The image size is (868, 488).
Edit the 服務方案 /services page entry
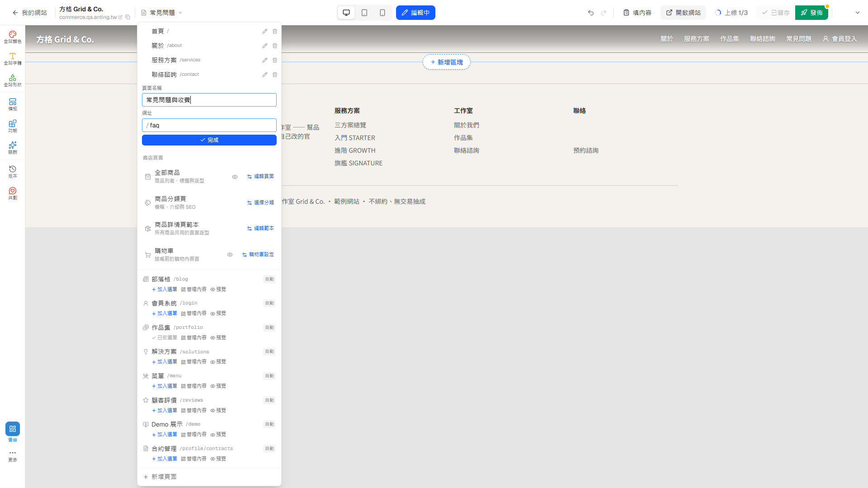(265, 60)
